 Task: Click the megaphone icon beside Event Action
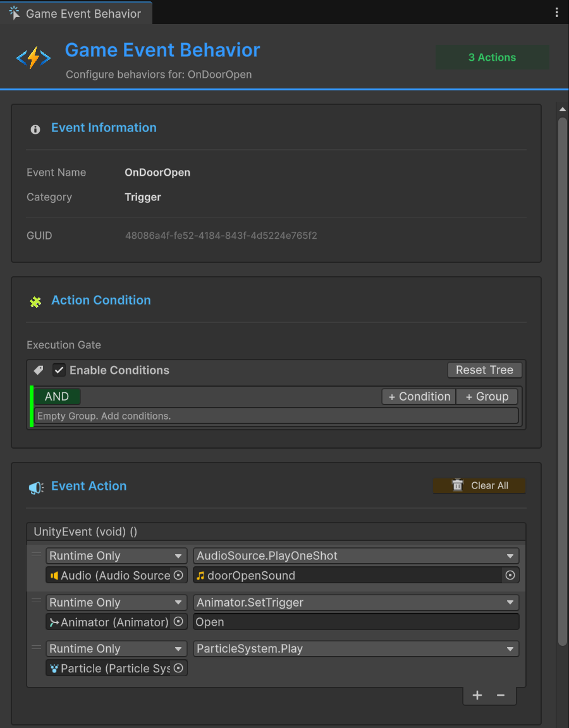click(37, 487)
